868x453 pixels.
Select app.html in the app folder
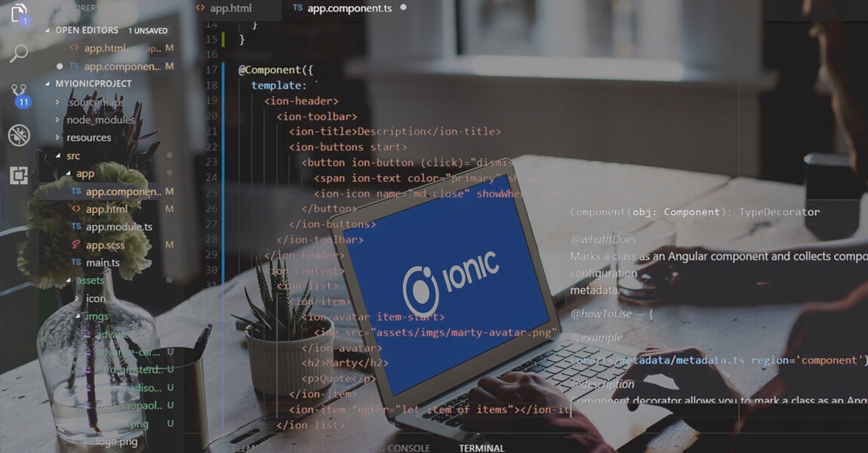click(106, 209)
